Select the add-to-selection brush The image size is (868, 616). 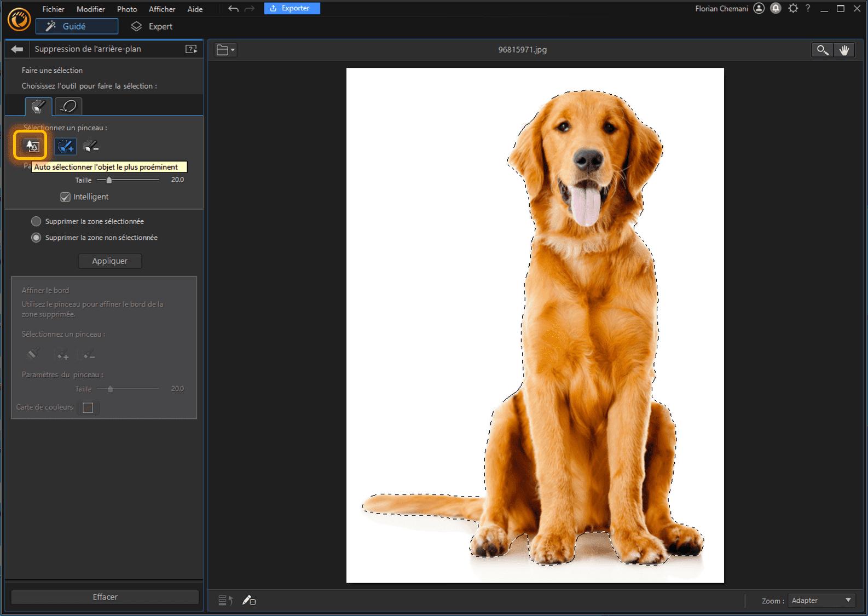(66, 146)
